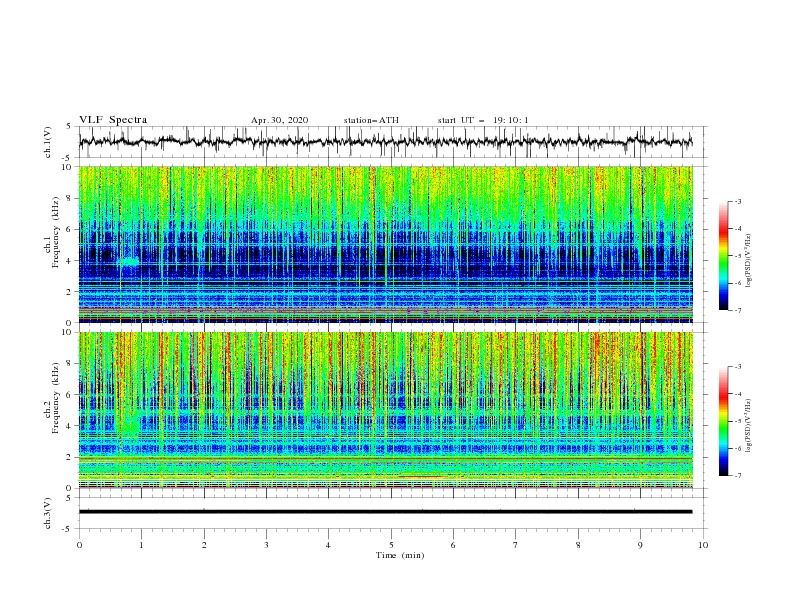Screen dimensions: 792x612
Task: Click the time axis tick label "10"
Action: (703, 545)
